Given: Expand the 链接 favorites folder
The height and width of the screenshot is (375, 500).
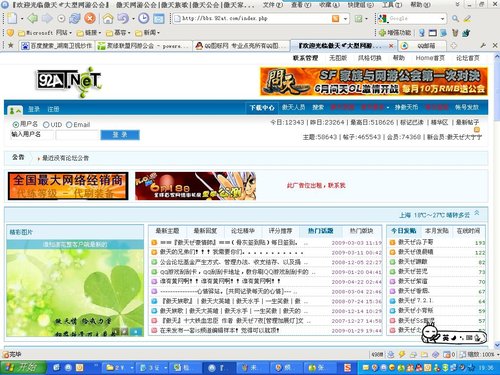Looking at the screenshot, I should 89,33.
